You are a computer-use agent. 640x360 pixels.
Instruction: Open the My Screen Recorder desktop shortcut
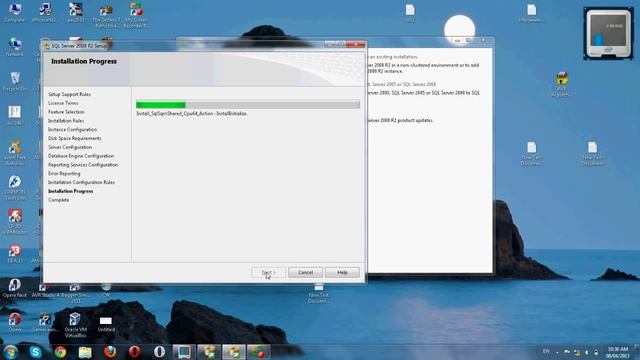(136, 15)
